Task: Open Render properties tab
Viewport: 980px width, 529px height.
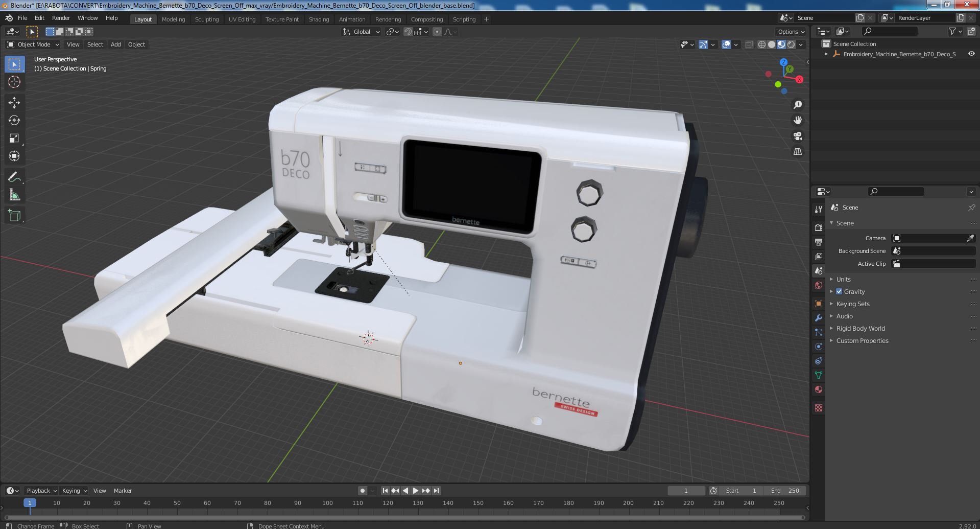Action: (x=819, y=227)
